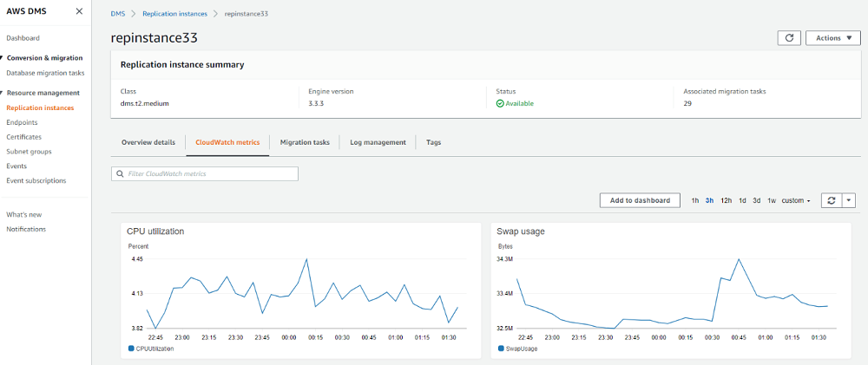Image resolution: width=868 pixels, height=365 pixels.
Task: Close the AWS DMS sidebar panel
Action: 80,11
